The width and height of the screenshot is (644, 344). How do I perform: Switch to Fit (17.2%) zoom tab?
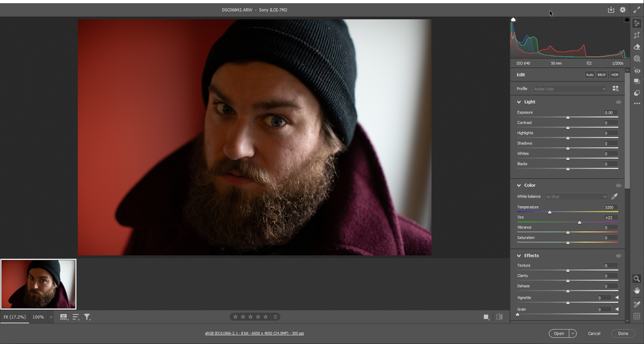[14, 318]
